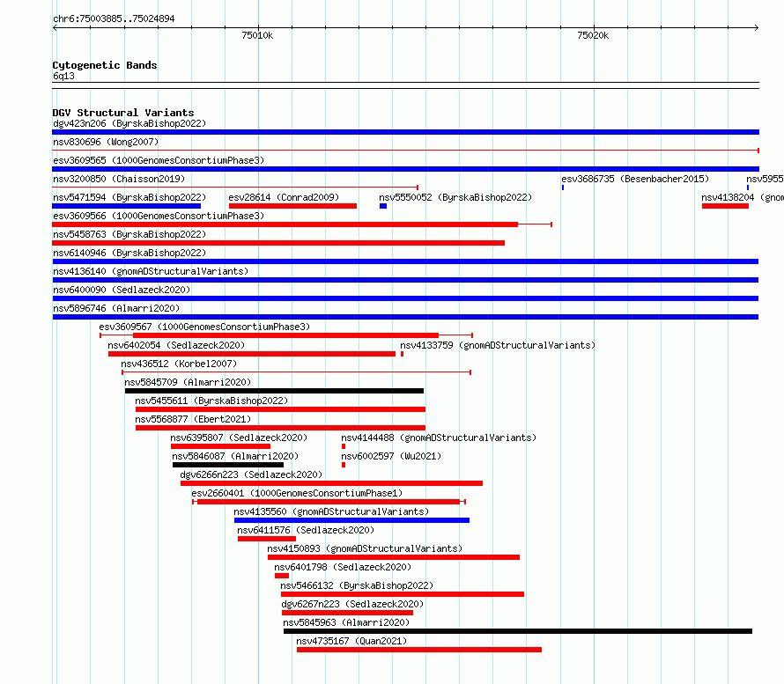Select esv3609565 (1000GenomesConsortiumPhase3) label
The image size is (784, 684).
[159, 160]
